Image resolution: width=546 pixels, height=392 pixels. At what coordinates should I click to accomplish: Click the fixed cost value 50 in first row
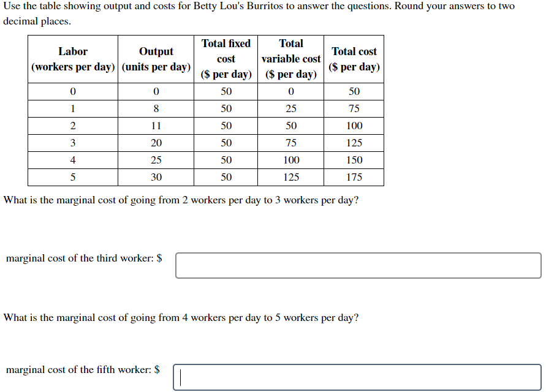pos(226,91)
